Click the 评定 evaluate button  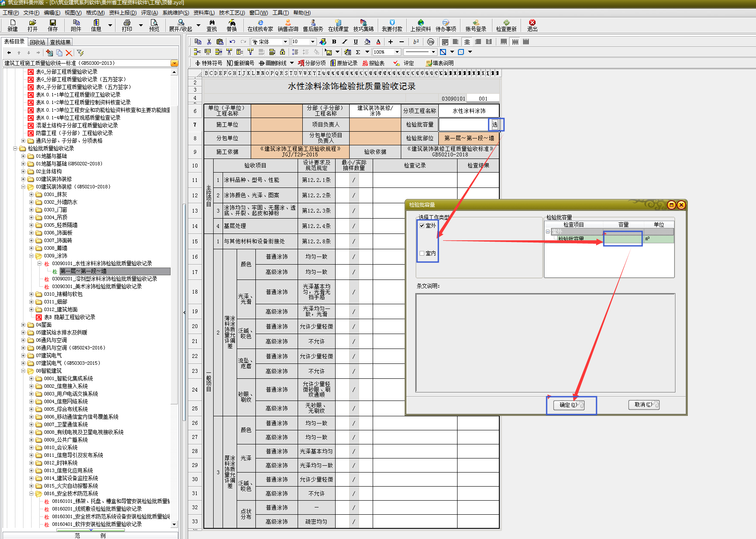pos(404,63)
